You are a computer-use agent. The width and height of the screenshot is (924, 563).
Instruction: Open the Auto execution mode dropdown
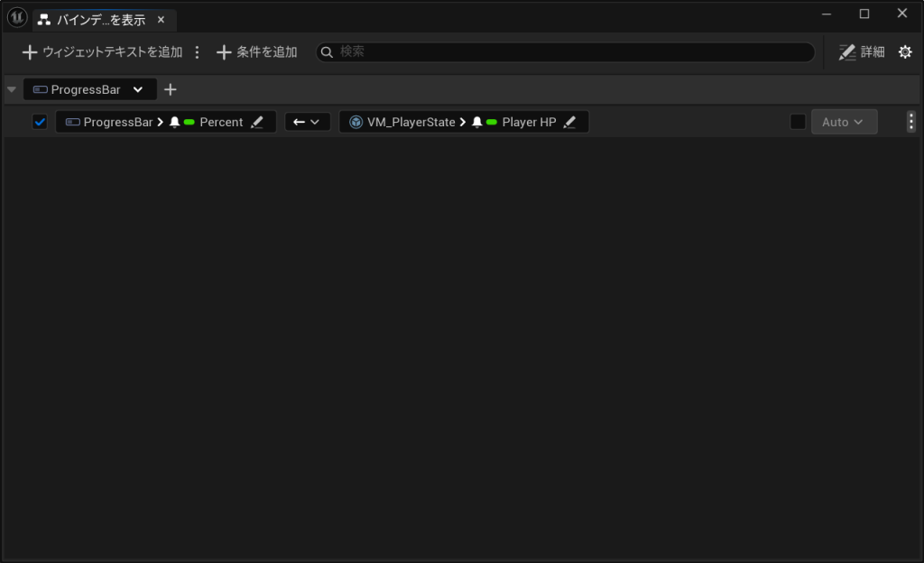844,122
